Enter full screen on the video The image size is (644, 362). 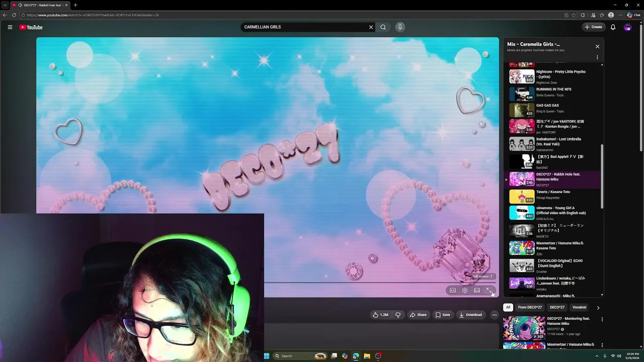coord(489,290)
